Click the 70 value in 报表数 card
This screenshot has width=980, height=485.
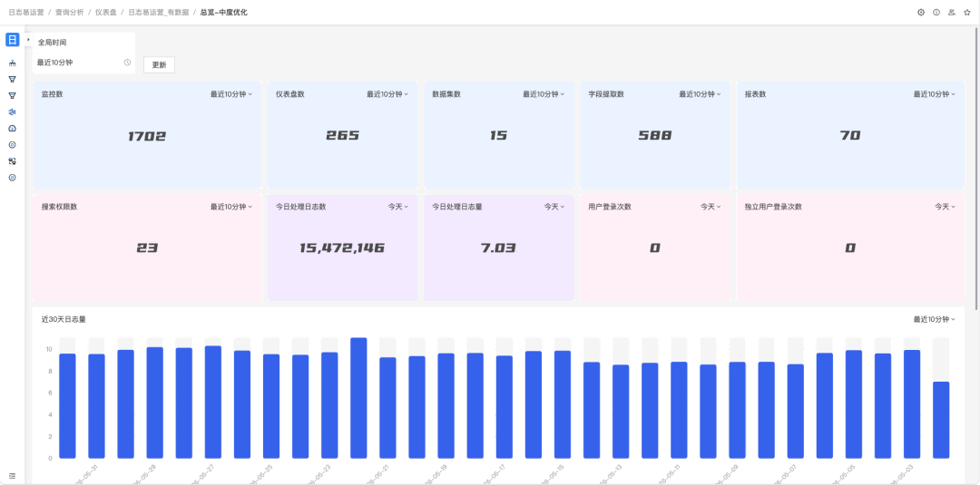(x=850, y=135)
